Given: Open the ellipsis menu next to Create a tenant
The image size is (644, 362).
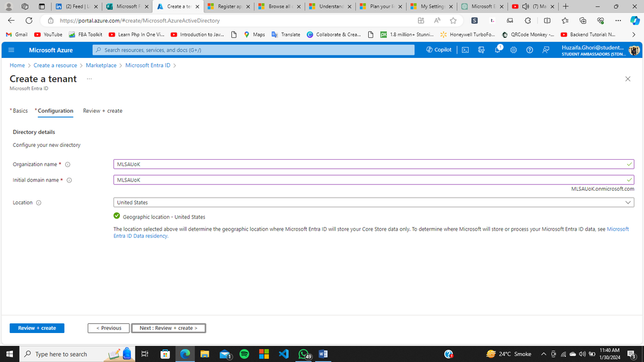Looking at the screenshot, I should coord(89,79).
